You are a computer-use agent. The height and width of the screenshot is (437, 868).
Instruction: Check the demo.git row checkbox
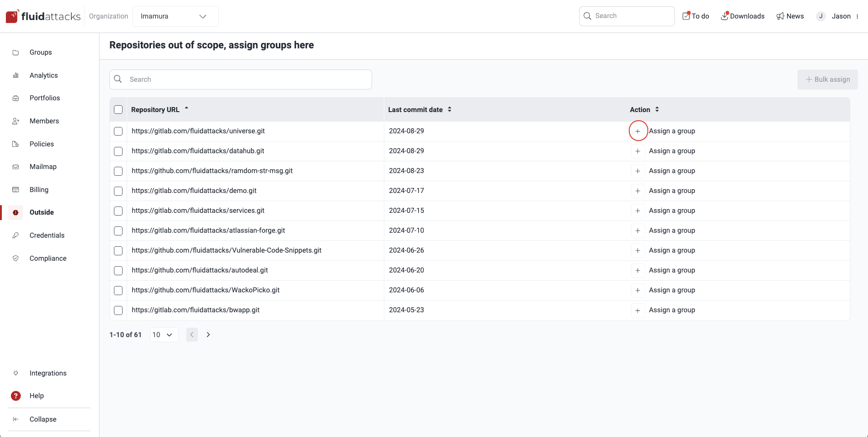click(118, 191)
